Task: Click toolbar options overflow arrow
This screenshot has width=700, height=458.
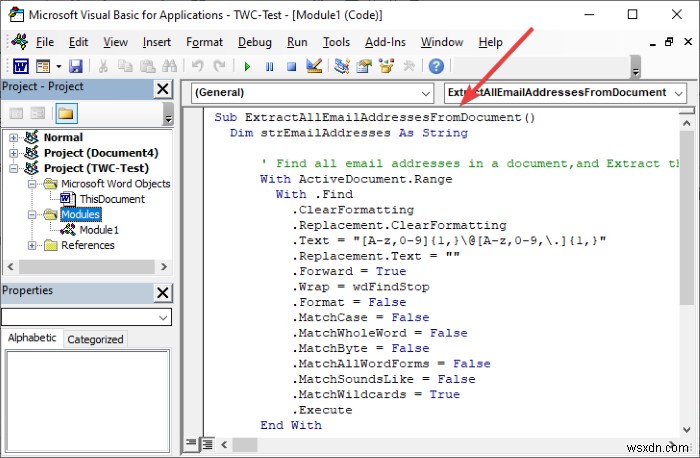Action: click(x=636, y=67)
